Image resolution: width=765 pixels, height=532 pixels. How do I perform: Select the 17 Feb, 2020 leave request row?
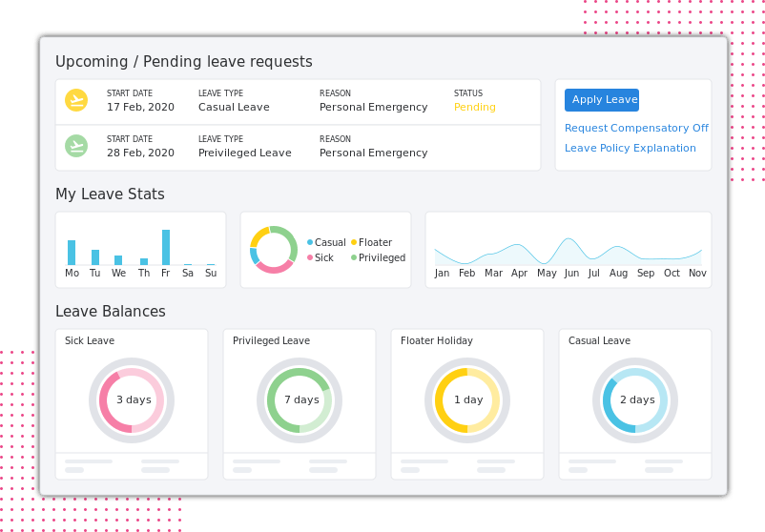(x=296, y=101)
